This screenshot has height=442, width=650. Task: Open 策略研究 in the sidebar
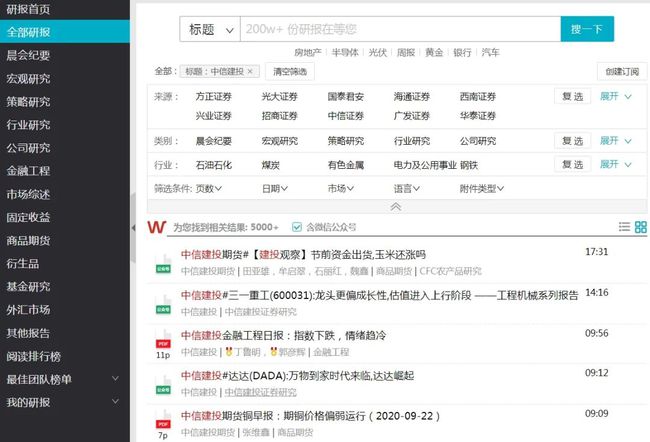tap(28, 102)
